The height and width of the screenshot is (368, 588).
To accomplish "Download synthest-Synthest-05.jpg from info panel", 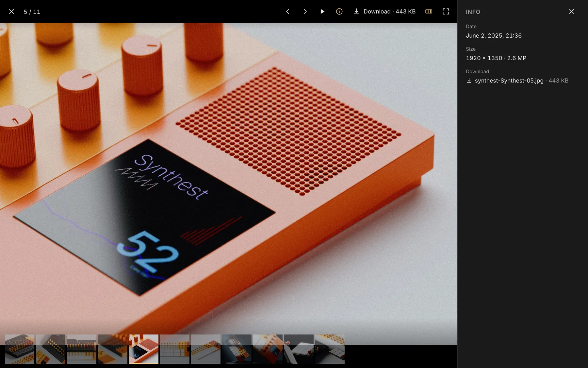I will coord(509,80).
